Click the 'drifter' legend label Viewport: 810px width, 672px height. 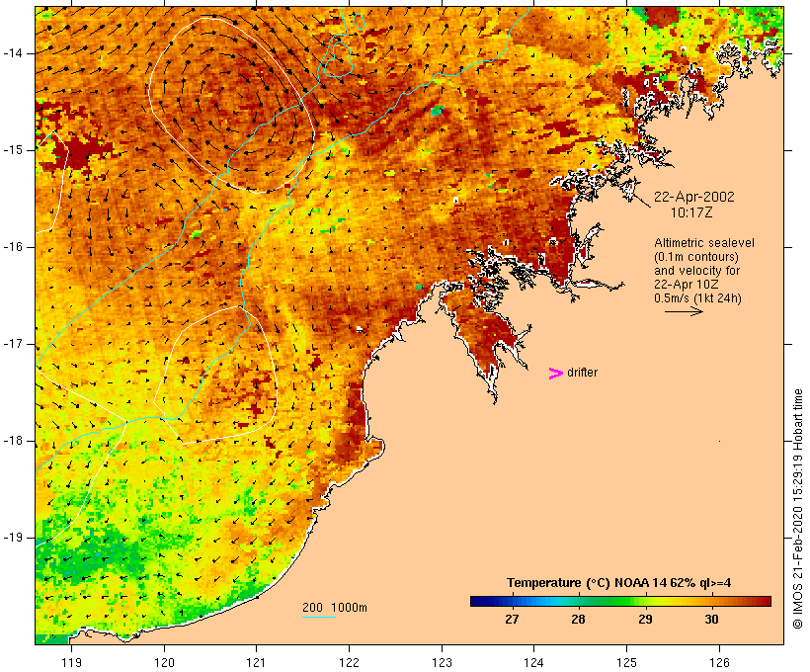click(582, 373)
